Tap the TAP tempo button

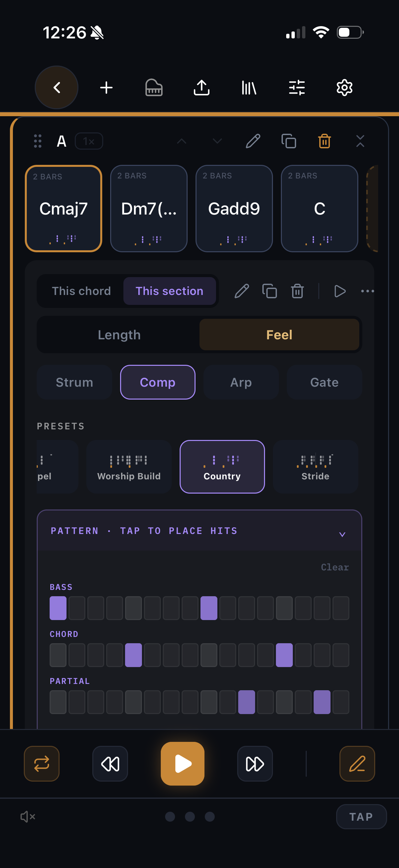coord(361,816)
